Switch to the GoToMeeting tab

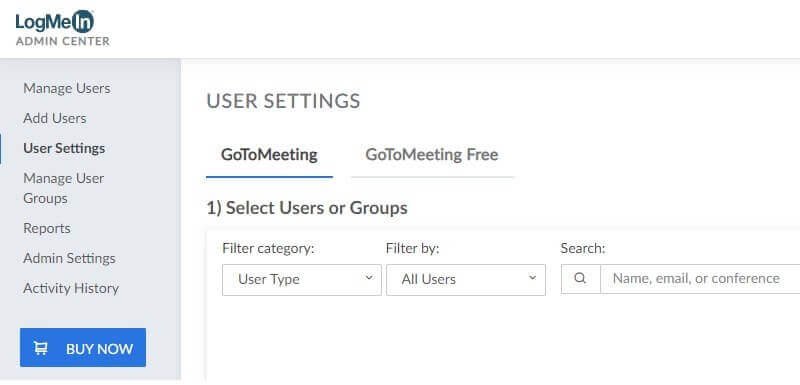[269, 155]
